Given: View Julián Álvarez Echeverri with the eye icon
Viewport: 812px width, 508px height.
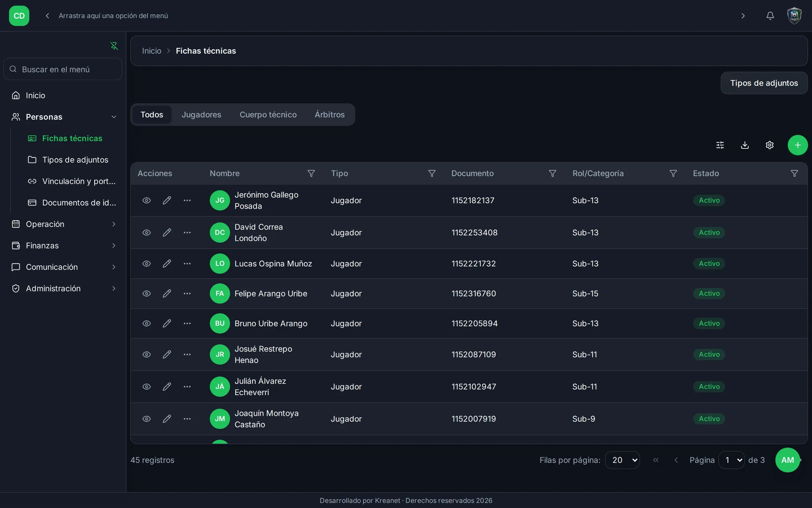Looking at the screenshot, I should pos(146,387).
